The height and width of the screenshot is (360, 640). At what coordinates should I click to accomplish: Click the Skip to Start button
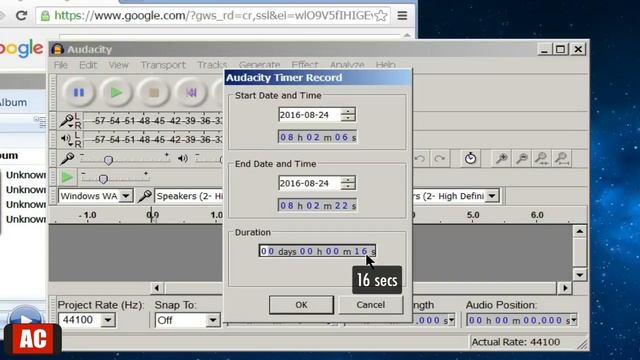[191, 93]
